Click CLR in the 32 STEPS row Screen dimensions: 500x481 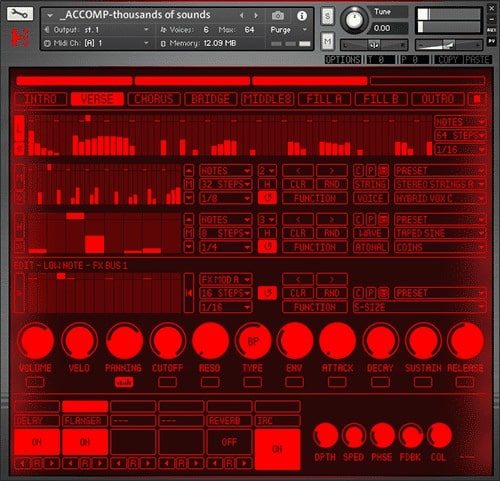[298, 184]
